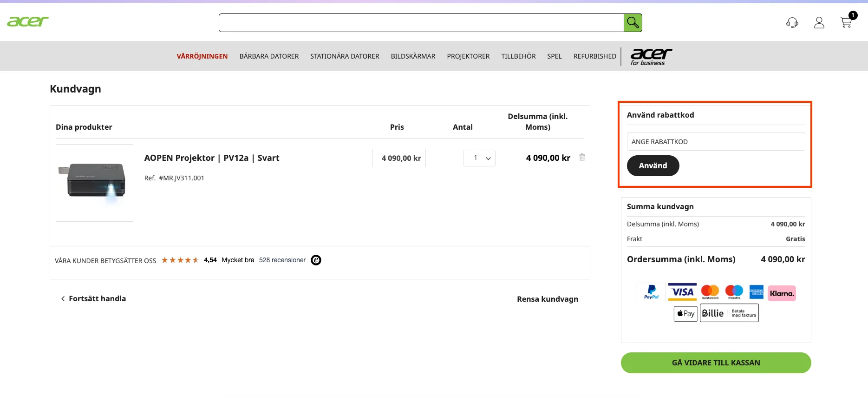The image size is (868, 397).
Task: Click the Dina produkter column header
Action: [x=84, y=127]
